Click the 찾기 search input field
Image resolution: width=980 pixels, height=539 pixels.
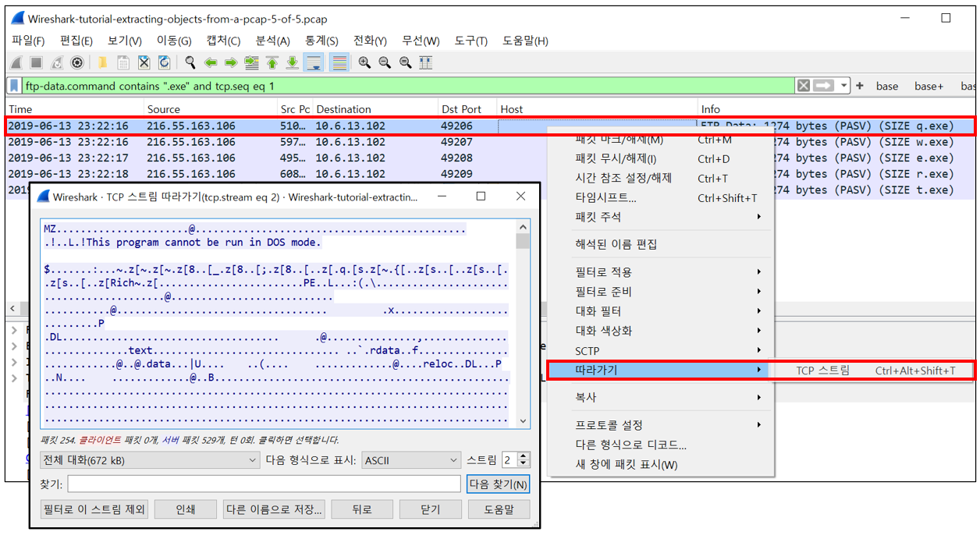264,484
